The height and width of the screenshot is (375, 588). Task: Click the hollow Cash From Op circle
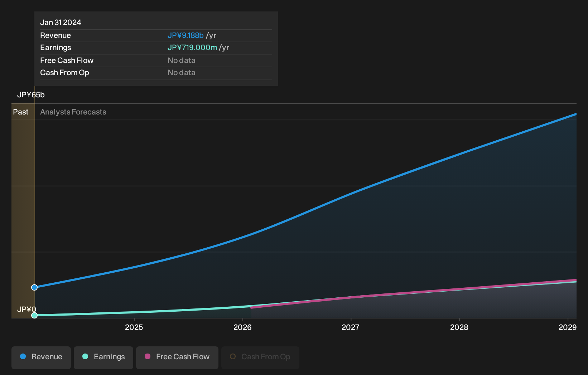coord(233,356)
